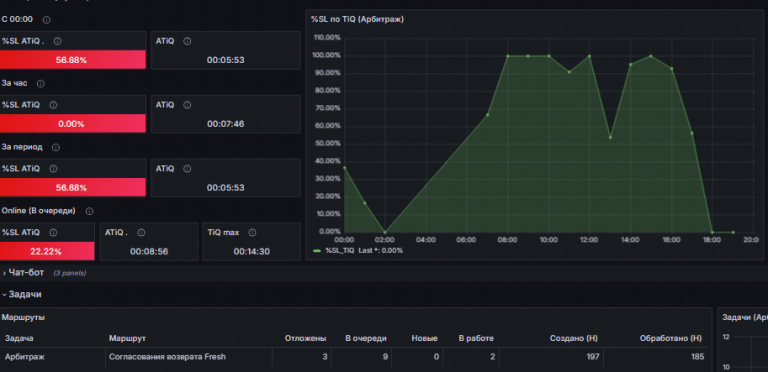Screen dimensions: 768x372
Task: Open the Маршруты panel title menu
Action: tap(23, 317)
